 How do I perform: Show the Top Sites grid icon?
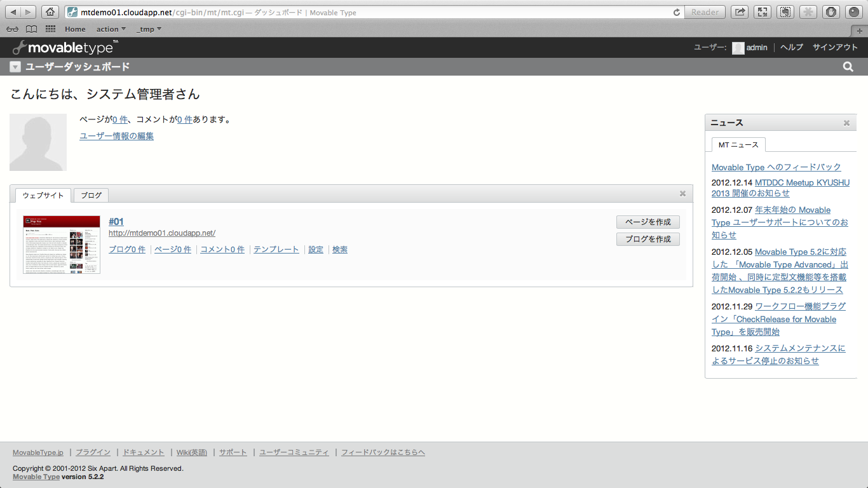pos(50,29)
